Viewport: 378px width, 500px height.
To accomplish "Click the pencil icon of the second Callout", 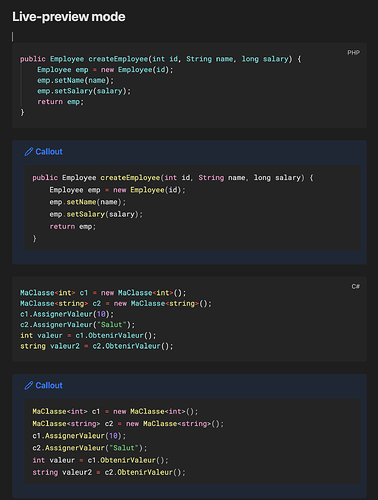I will click(x=29, y=385).
